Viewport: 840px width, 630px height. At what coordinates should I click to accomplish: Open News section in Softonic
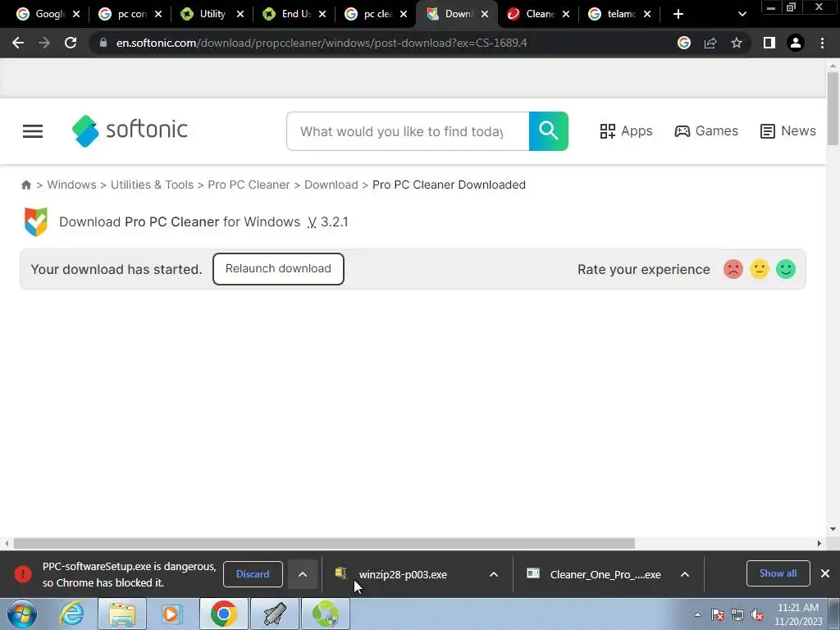click(787, 131)
